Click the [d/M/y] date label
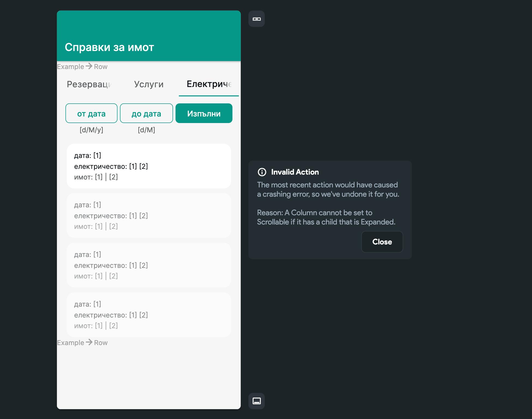The height and width of the screenshot is (419, 532). pos(91,130)
